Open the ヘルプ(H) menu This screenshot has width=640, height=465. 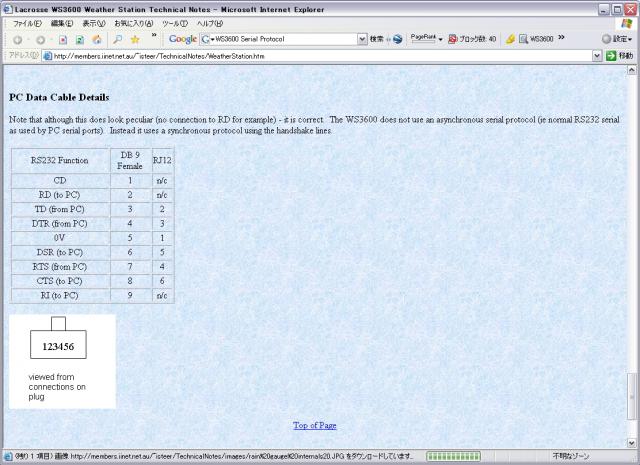tap(210, 24)
